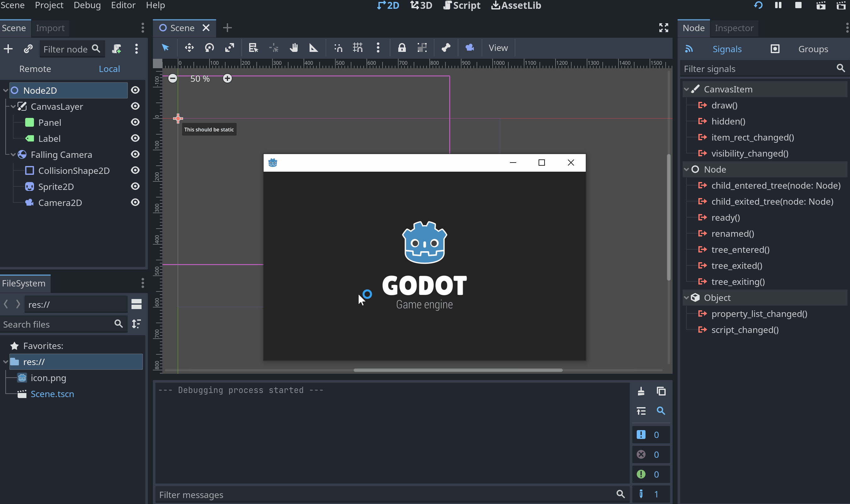Toggle visibility of the Panel node
This screenshot has height=504, width=850.
135,122
